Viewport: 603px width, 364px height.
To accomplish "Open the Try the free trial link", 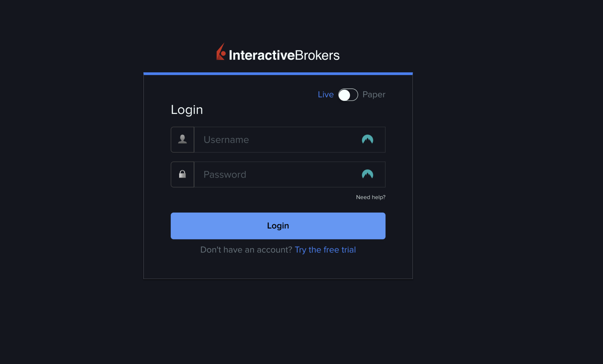I will pyautogui.click(x=325, y=249).
